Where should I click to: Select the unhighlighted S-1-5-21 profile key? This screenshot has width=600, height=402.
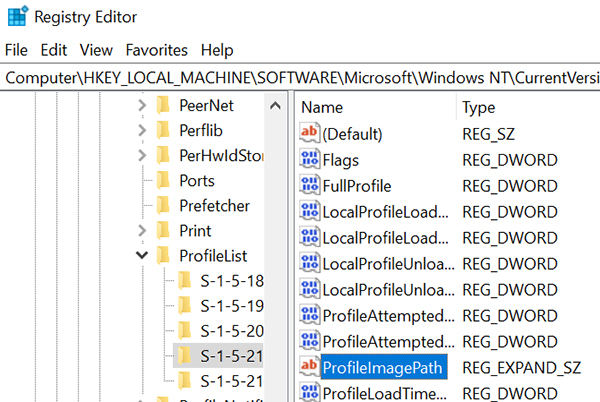point(232,381)
